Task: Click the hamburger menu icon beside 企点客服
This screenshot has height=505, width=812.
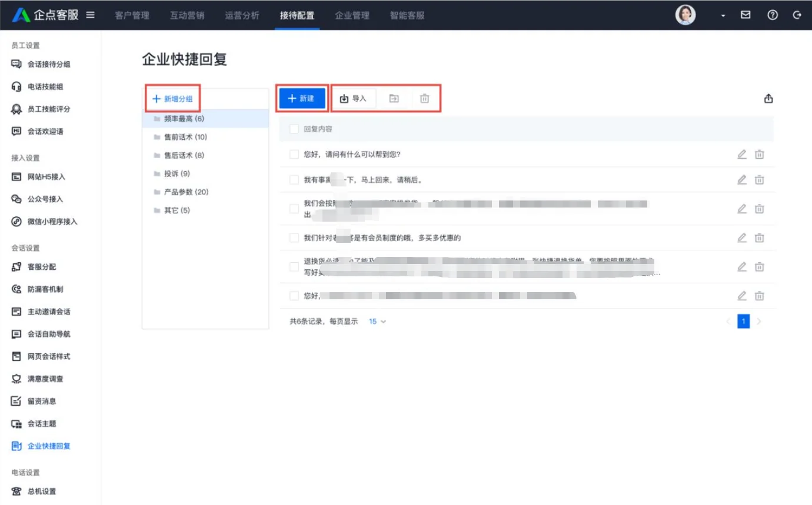Action: 90,15
